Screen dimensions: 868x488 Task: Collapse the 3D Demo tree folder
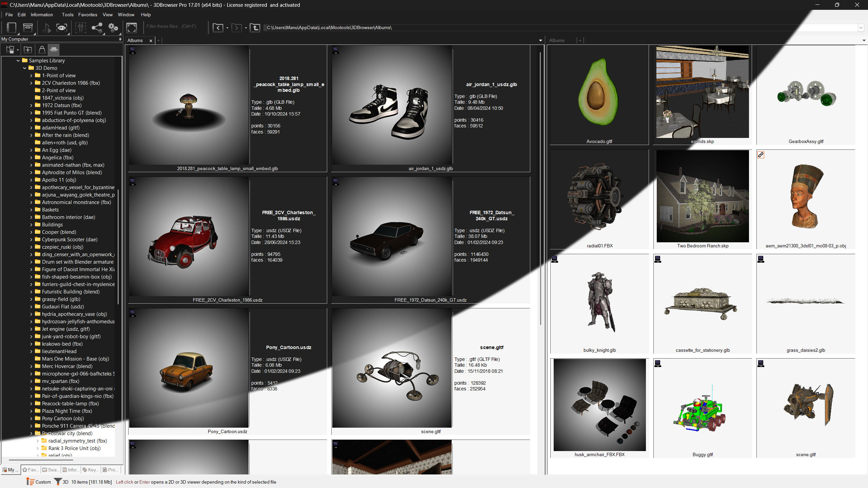(x=25, y=68)
